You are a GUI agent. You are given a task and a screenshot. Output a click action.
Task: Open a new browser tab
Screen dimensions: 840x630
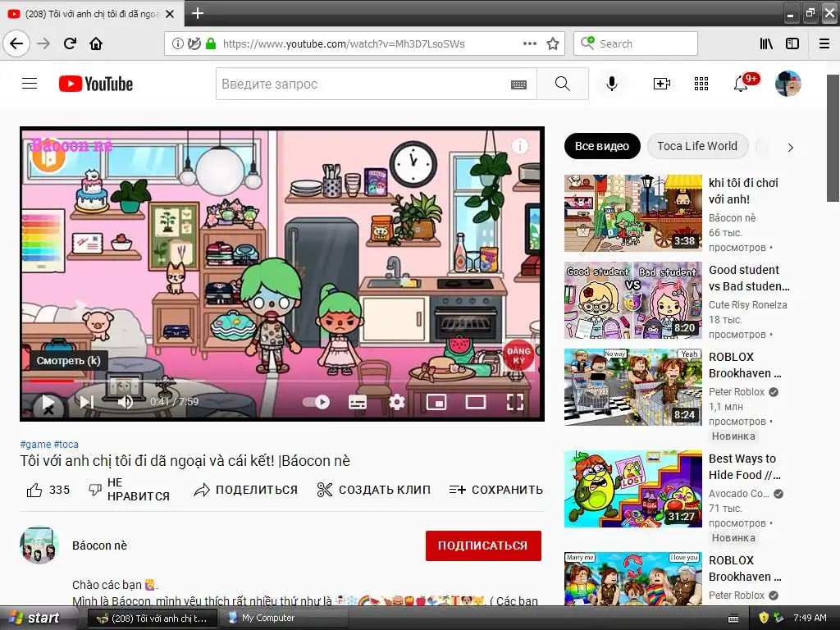pos(198,13)
